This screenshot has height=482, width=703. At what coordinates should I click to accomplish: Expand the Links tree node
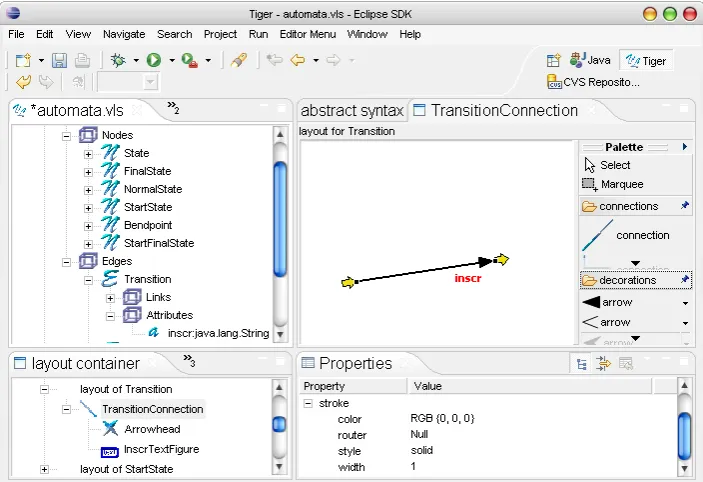coord(110,298)
